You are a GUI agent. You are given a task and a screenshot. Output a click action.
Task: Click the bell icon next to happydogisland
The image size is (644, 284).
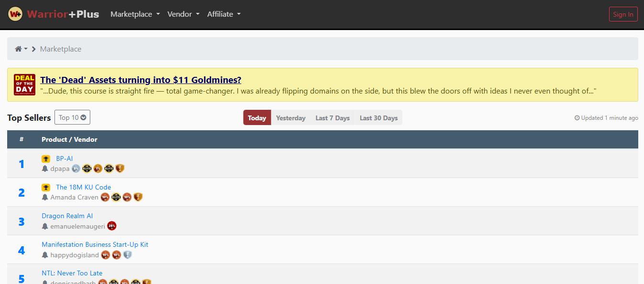[45, 255]
